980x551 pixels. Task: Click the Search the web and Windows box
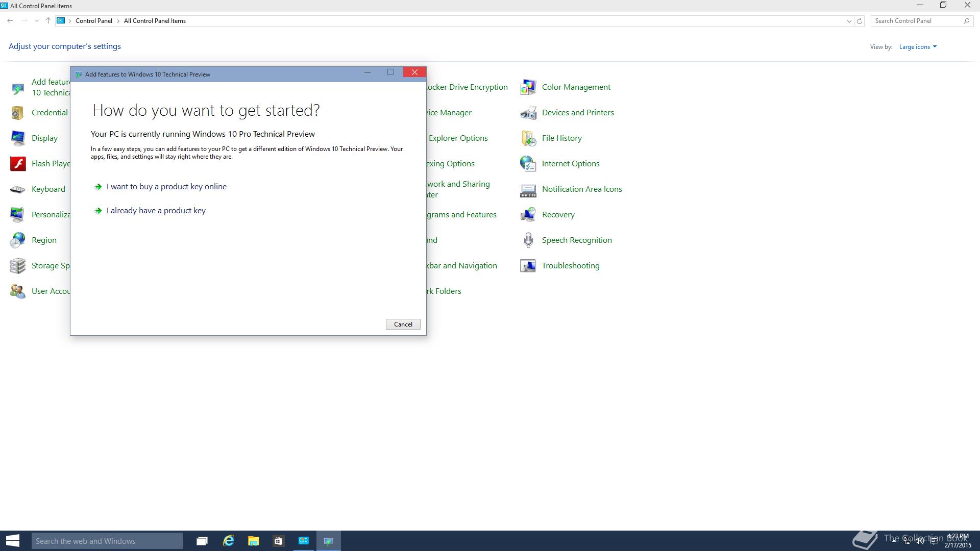107,541
